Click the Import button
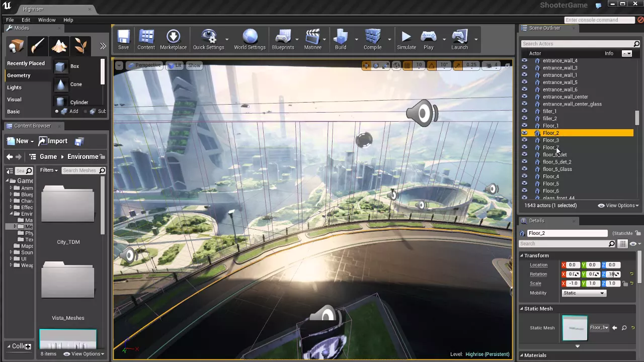The image size is (644, 362). click(53, 141)
